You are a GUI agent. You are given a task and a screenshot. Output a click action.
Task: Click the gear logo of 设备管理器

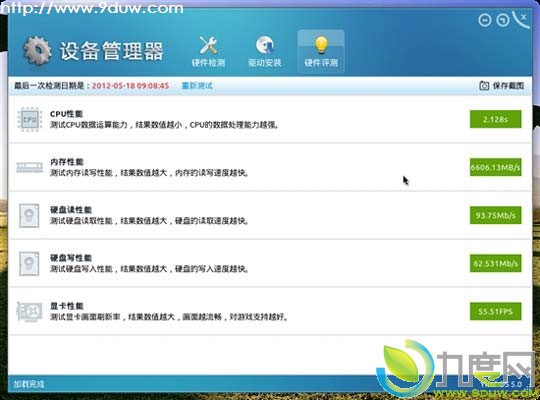coord(38,51)
